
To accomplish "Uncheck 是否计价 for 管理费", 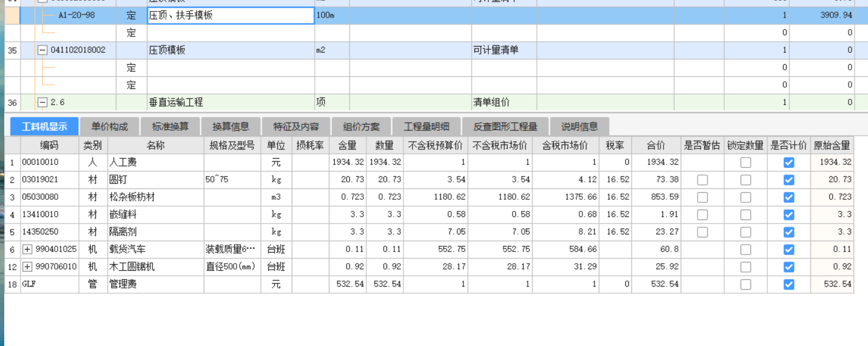I will point(789,284).
